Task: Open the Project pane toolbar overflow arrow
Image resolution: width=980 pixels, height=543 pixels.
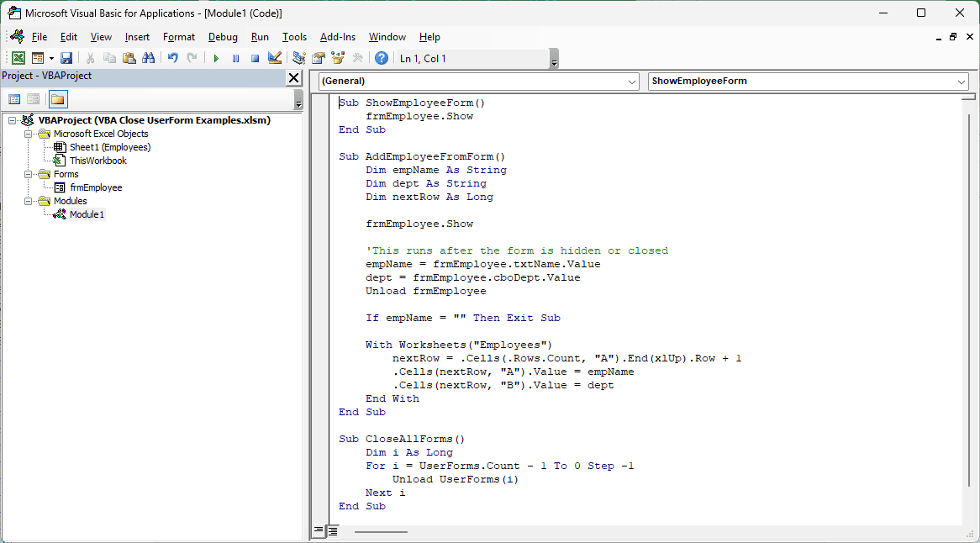Action: coord(298,101)
